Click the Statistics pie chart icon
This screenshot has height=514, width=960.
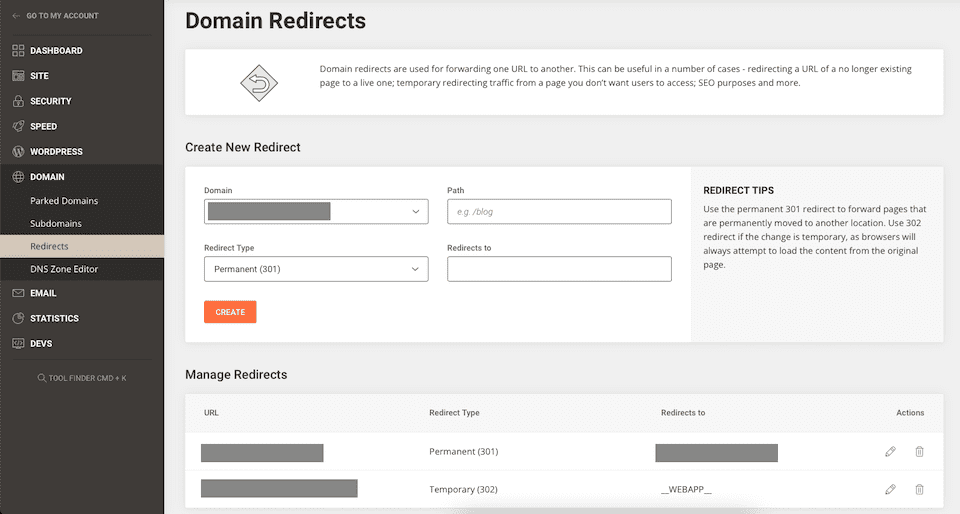pos(18,319)
